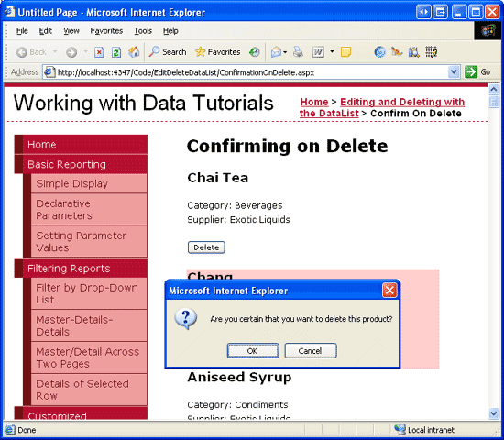Follow Editing and Deleting with the DataList link

pyautogui.click(x=382, y=107)
